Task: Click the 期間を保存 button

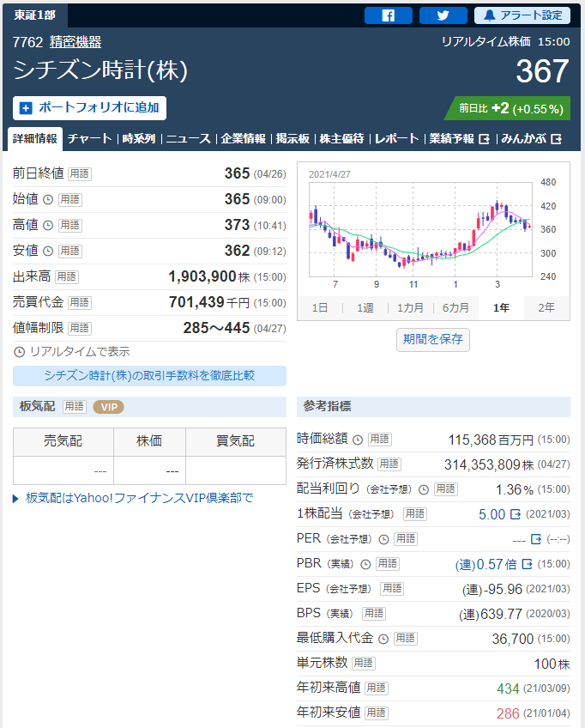Action: 433,340
